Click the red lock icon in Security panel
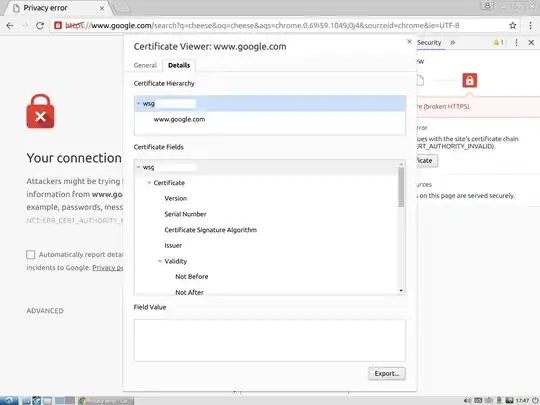 coord(469,81)
